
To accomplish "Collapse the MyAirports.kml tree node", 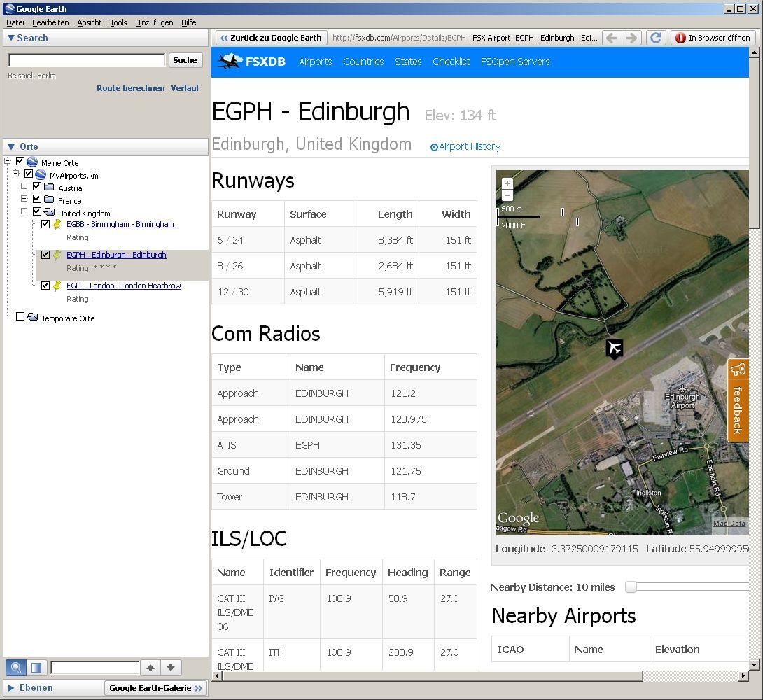I will (15, 173).
